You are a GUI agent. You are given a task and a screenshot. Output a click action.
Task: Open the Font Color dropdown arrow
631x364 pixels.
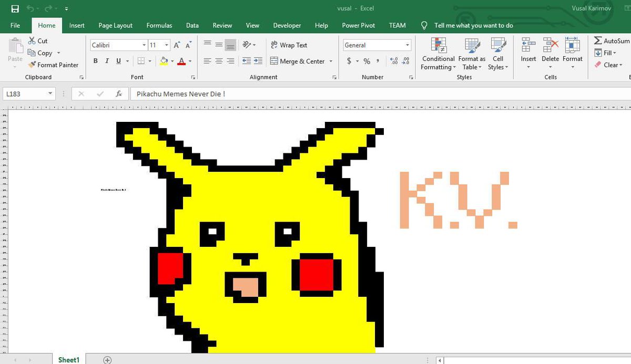[x=190, y=61]
